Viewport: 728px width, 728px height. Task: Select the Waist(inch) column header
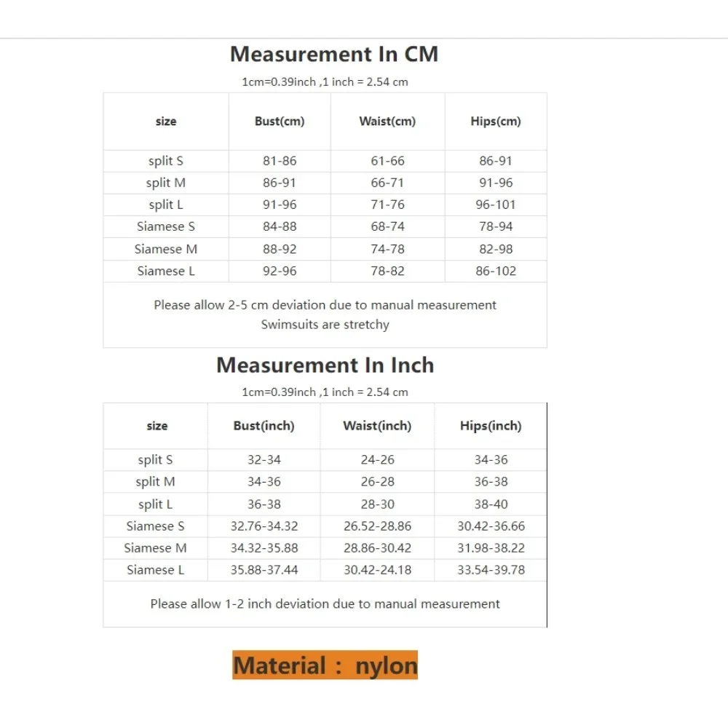point(377,426)
